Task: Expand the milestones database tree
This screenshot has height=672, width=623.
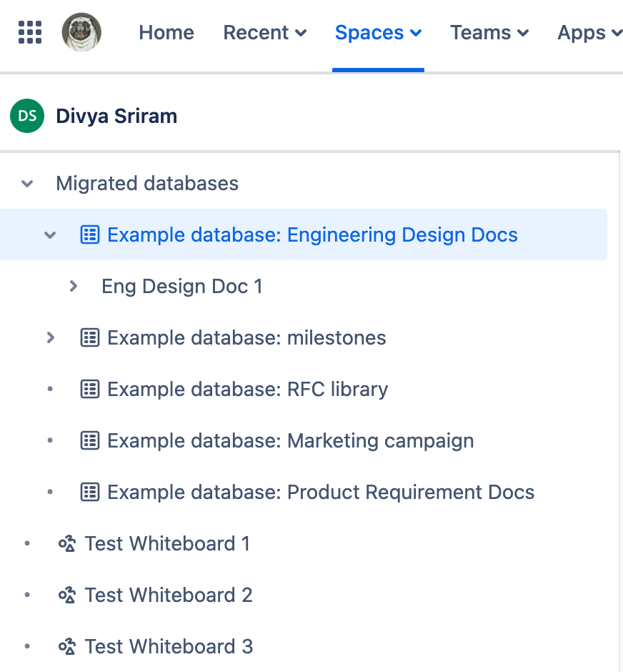Action: pyautogui.click(x=51, y=337)
